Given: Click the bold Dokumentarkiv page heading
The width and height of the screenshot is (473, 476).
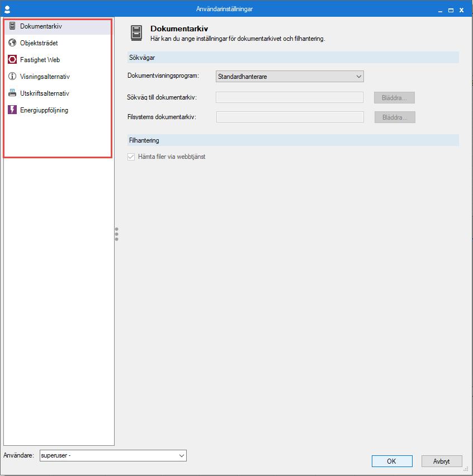Looking at the screenshot, I should coord(179,29).
